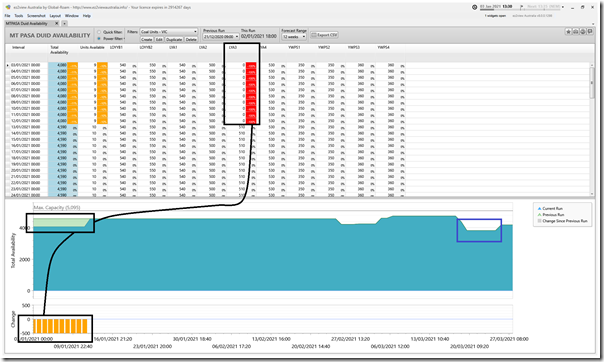
Task: Toggle Change Since Previous Run legend entry
Action: 562,221
